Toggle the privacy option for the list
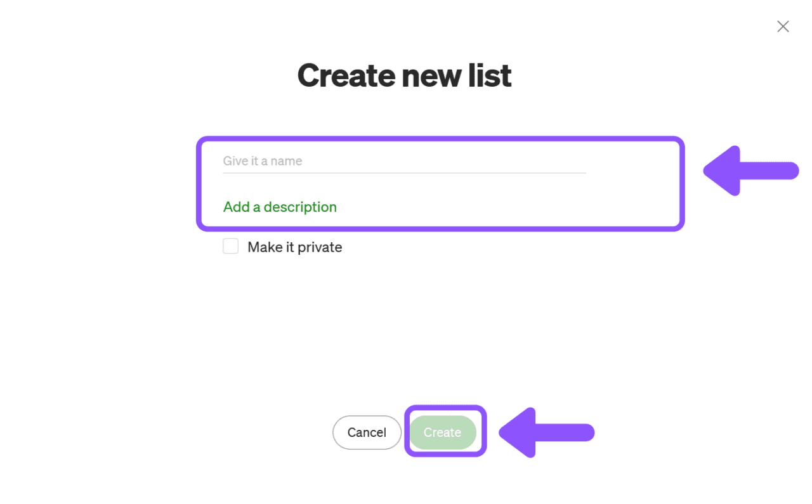The image size is (812, 504). (230, 246)
